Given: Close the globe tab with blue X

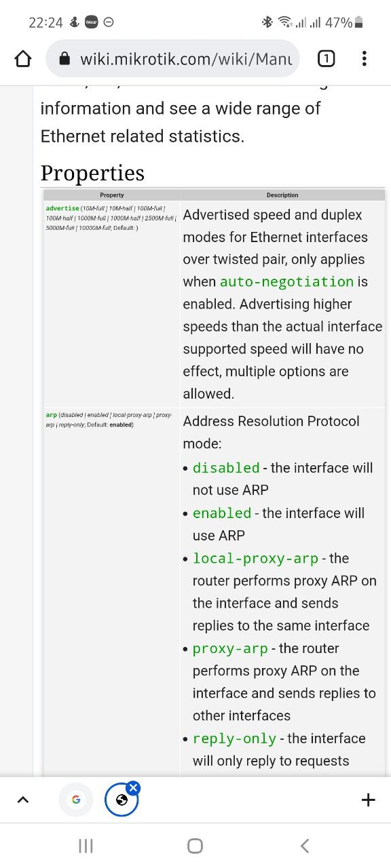Looking at the screenshot, I should (134, 788).
